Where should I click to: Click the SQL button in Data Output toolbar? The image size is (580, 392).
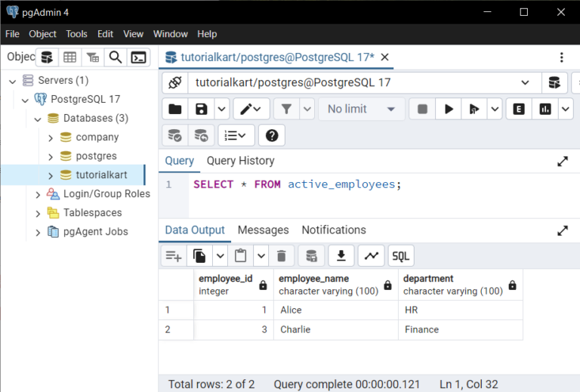401,256
